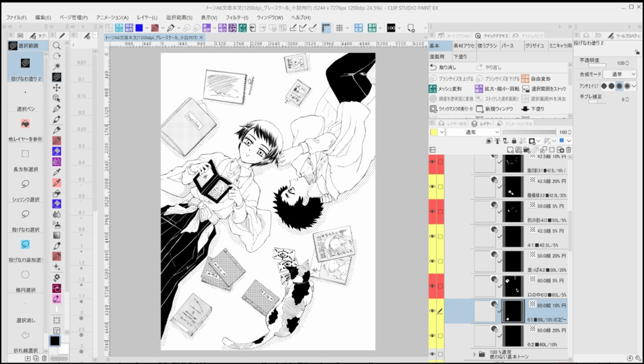Switch to the グリザイユ quick access tab
The image size is (644, 364).
[534, 46]
